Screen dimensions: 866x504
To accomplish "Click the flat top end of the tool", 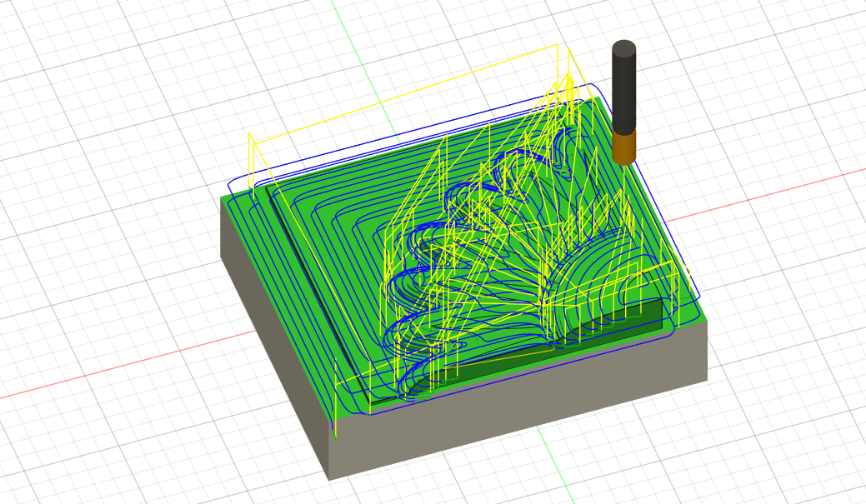I will [x=624, y=47].
